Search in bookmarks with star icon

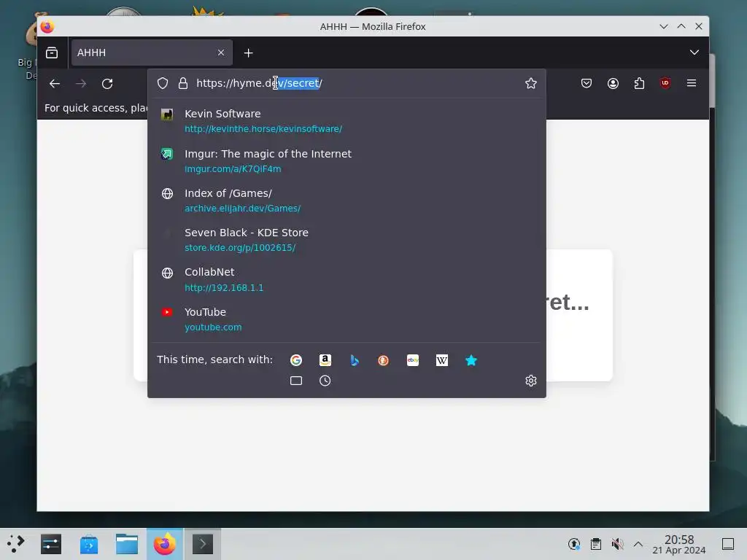(471, 360)
